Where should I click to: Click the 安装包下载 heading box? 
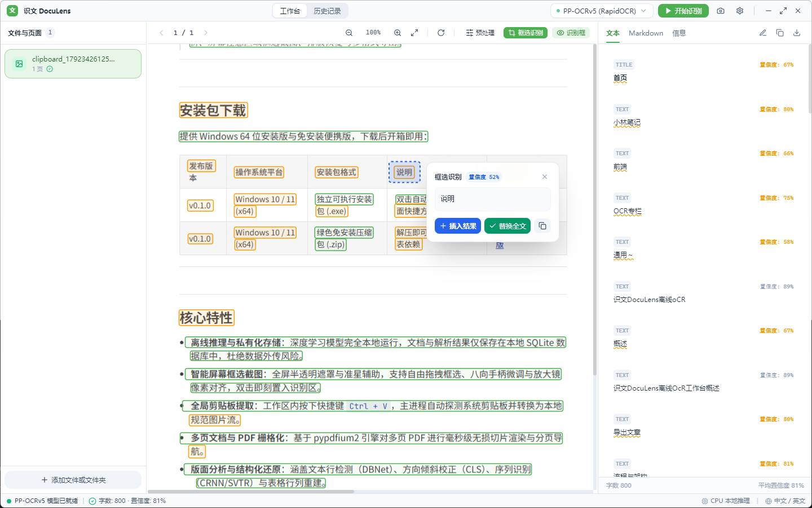(214, 111)
